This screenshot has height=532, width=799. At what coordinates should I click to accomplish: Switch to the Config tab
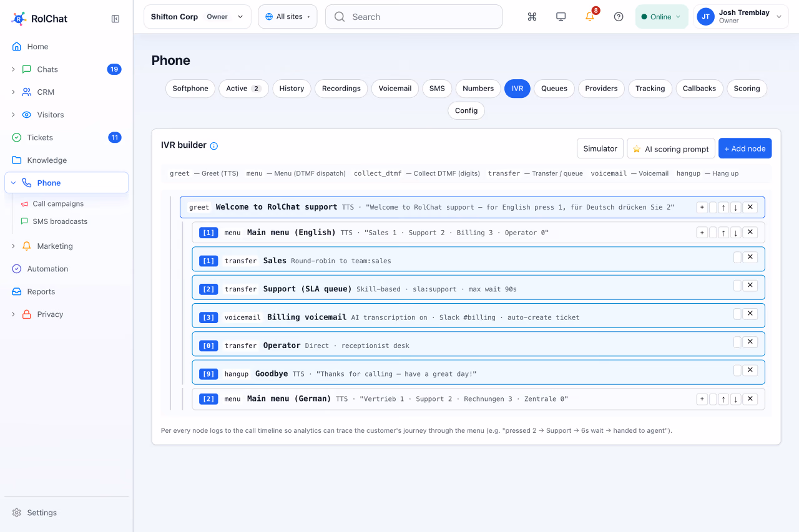coord(466,110)
